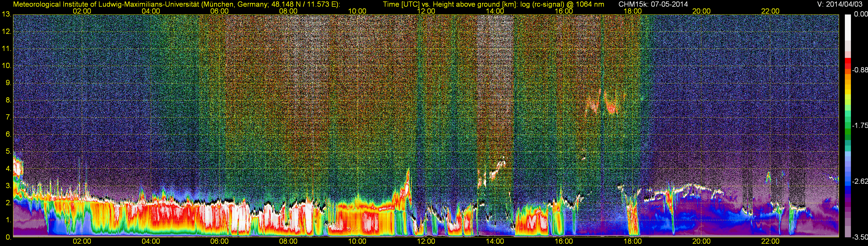Click the '16:00' label on the top time axis
The image size is (868, 246).
pos(564,11)
